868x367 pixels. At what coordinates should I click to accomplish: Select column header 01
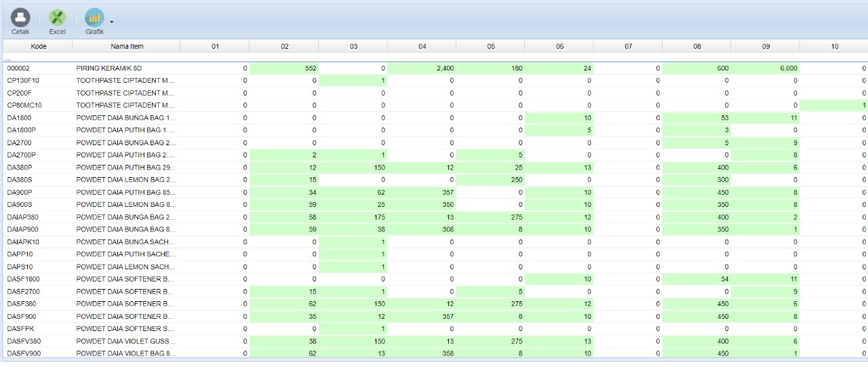tap(215, 46)
